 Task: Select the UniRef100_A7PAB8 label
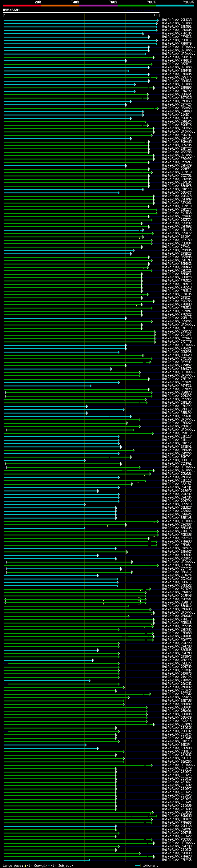pyautogui.click(x=177, y=822)
